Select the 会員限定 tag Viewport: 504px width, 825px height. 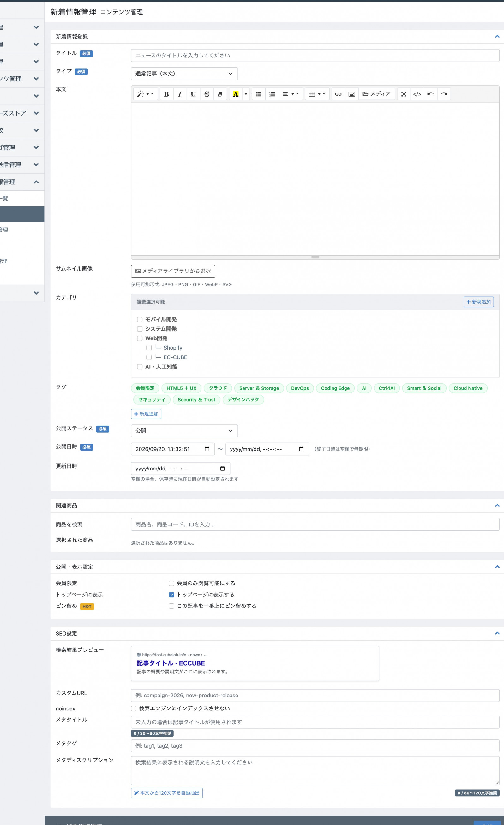[x=145, y=388]
